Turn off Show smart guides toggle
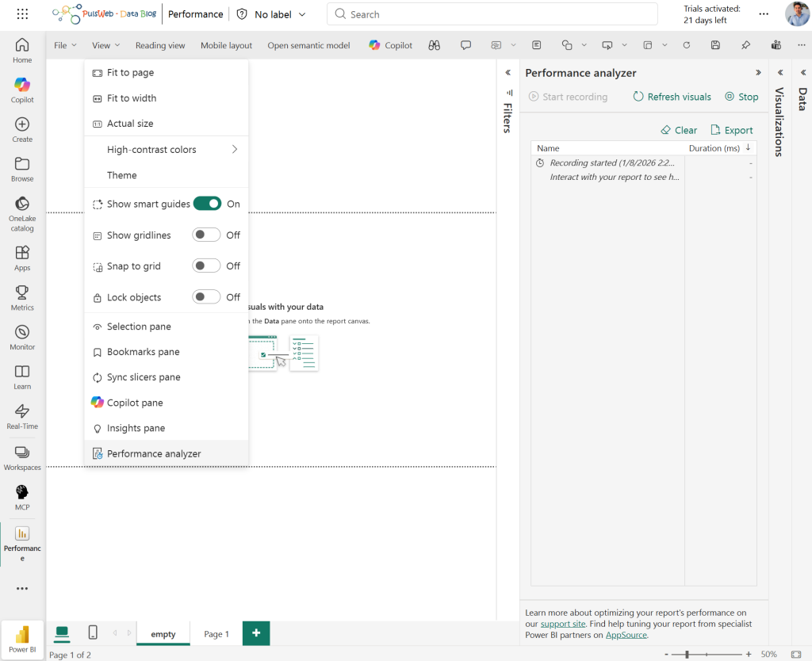 [x=207, y=204]
